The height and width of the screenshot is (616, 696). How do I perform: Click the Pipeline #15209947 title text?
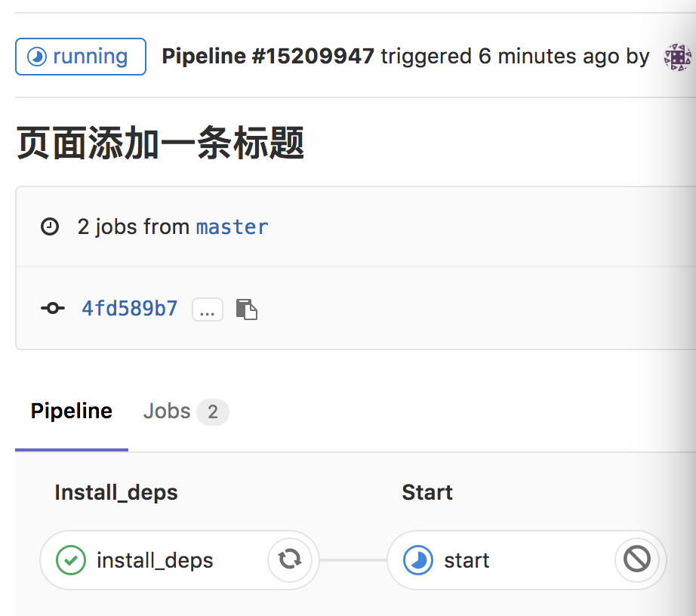tap(268, 57)
